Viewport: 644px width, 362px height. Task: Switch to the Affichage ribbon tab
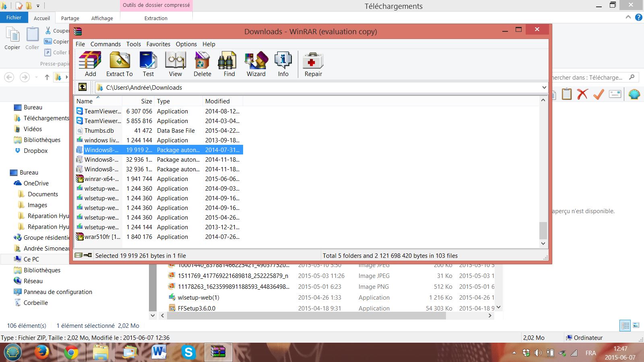[102, 18]
